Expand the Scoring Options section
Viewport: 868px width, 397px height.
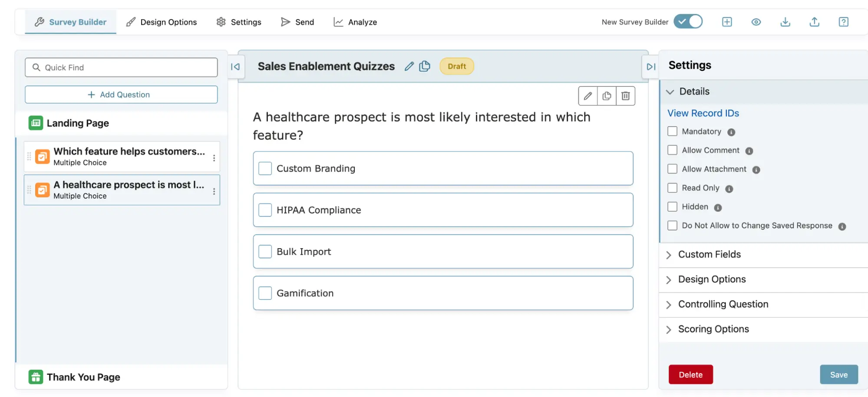[713, 329]
